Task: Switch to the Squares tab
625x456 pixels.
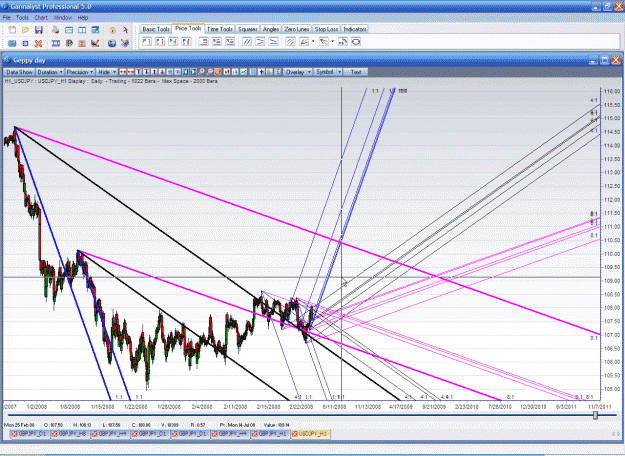Action: (248, 29)
